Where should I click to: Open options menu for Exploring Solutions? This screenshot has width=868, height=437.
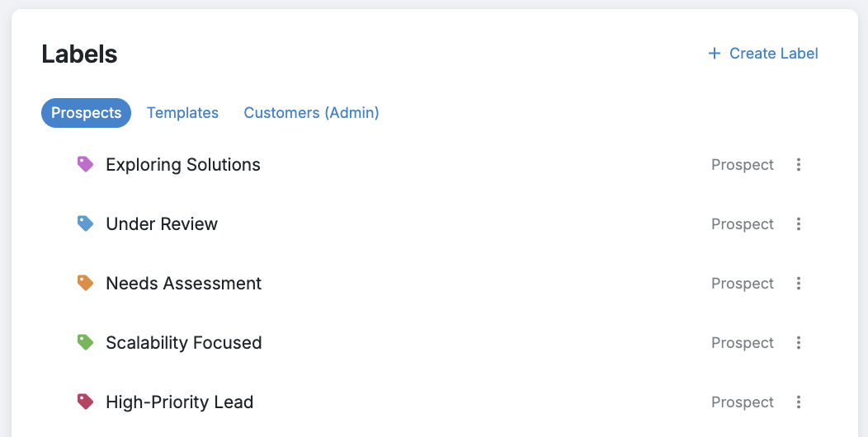(x=799, y=165)
